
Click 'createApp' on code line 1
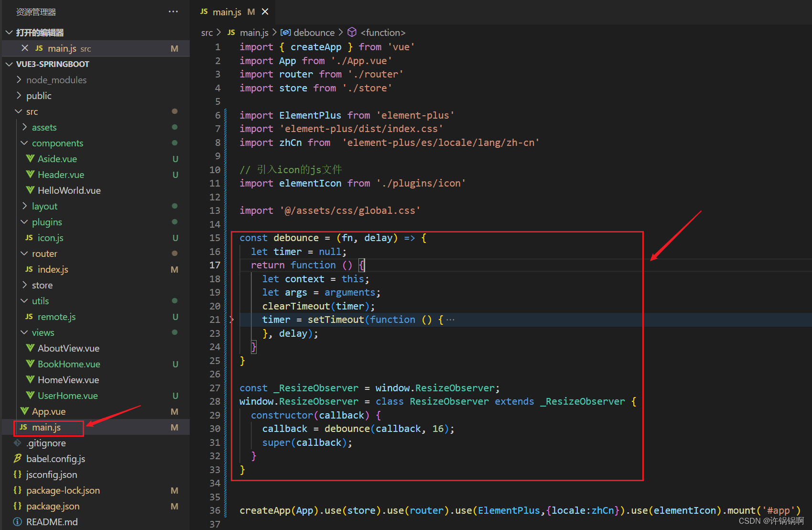click(316, 47)
